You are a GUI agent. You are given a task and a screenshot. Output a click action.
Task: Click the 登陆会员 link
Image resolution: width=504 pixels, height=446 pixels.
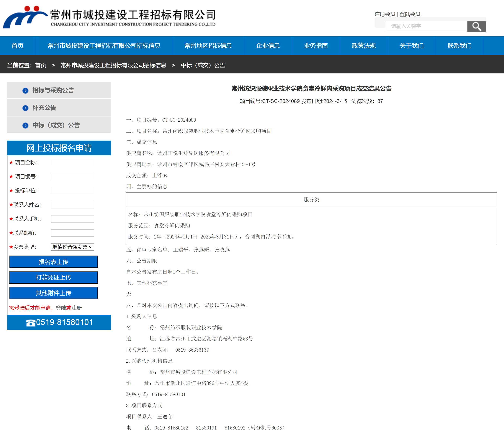point(410,14)
